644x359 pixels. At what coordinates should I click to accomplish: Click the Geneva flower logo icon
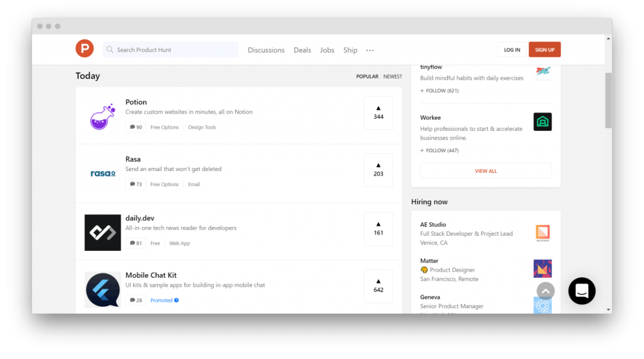(x=543, y=305)
